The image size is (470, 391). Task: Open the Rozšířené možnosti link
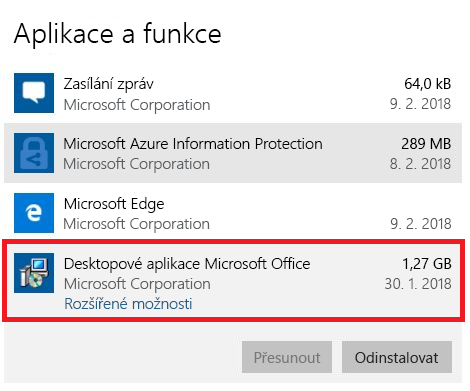pyautogui.click(x=128, y=304)
